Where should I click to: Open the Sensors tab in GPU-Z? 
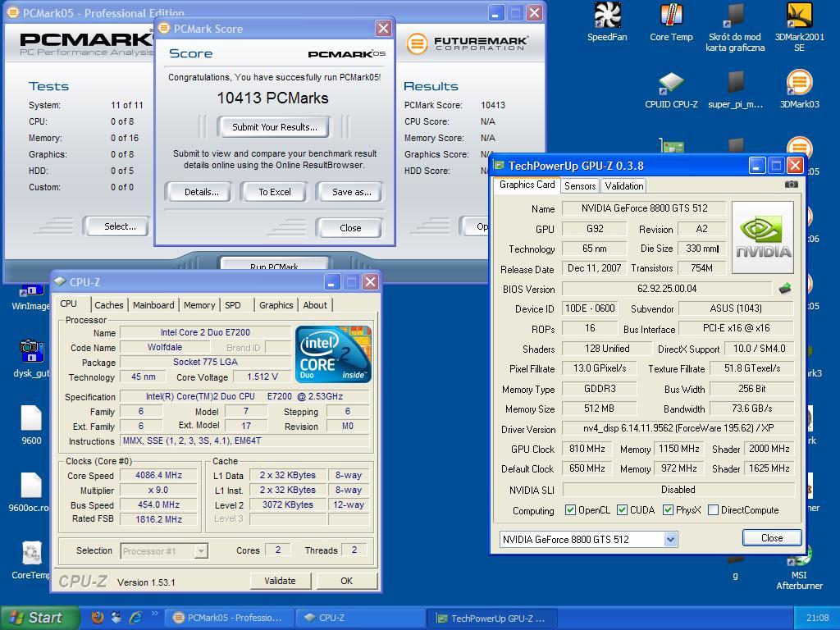580,186
